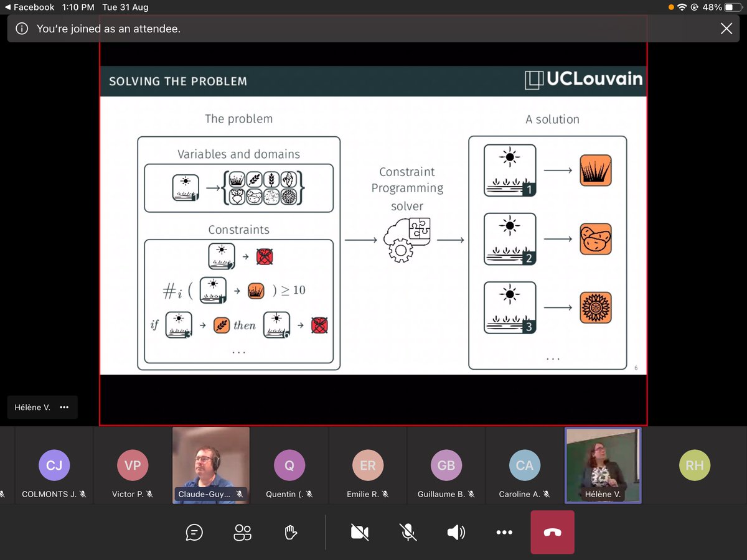This screenshot has width=747, height=560.
Task: Return to Facebook app via back link
Action: (x=30, y=7)
